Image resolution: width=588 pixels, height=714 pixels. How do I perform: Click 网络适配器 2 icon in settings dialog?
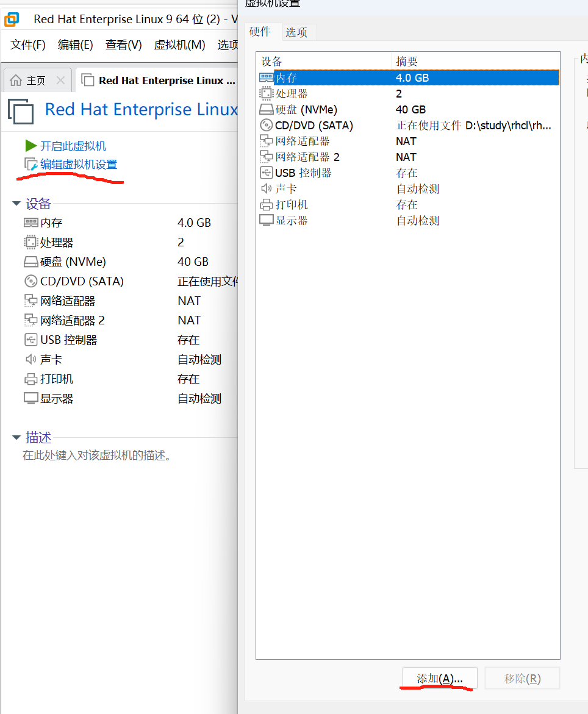click(266, 157)
